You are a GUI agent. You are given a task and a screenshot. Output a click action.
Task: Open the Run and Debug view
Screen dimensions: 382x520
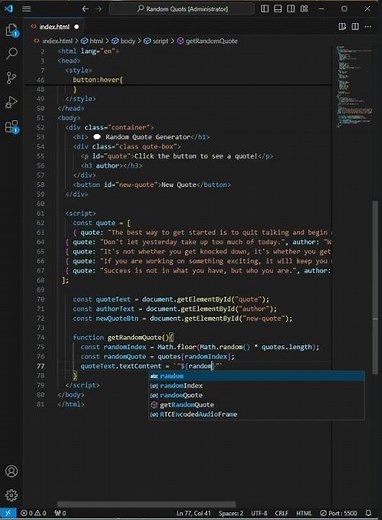pyautogui.click(x=12, y=102)
